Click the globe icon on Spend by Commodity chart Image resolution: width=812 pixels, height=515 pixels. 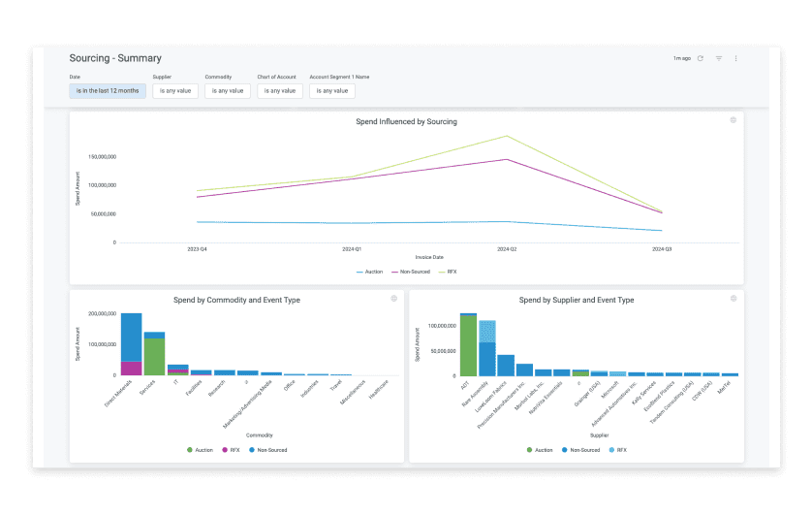(393, 299)
